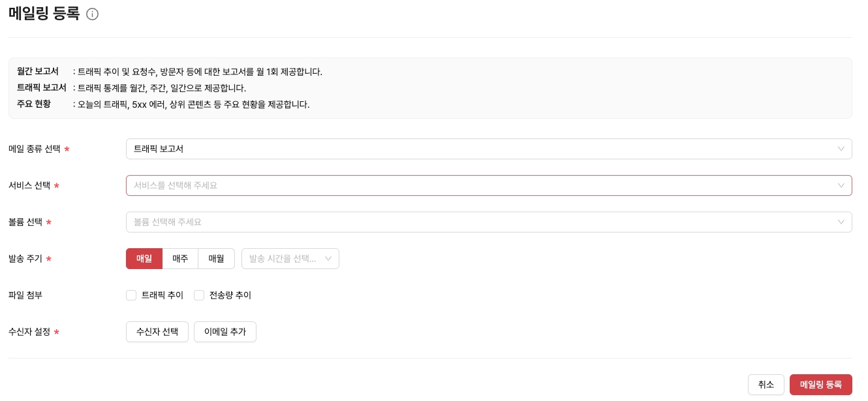
Task: Click the info icon beside 메일링 등록 title
Action: pyautogui.click(x=93, y=14)
